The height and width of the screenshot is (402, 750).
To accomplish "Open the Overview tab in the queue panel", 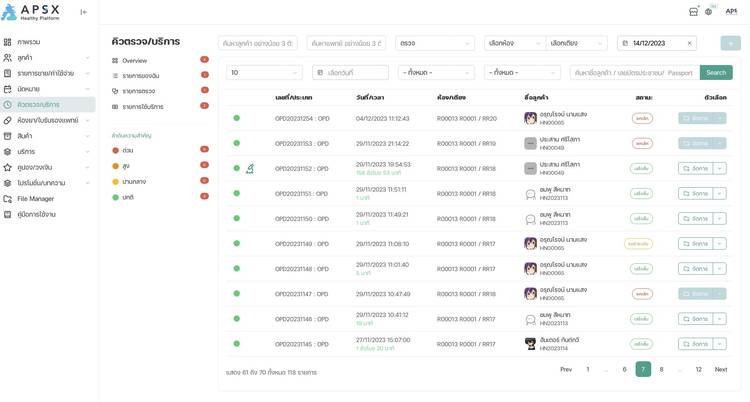I will point(134,61).
